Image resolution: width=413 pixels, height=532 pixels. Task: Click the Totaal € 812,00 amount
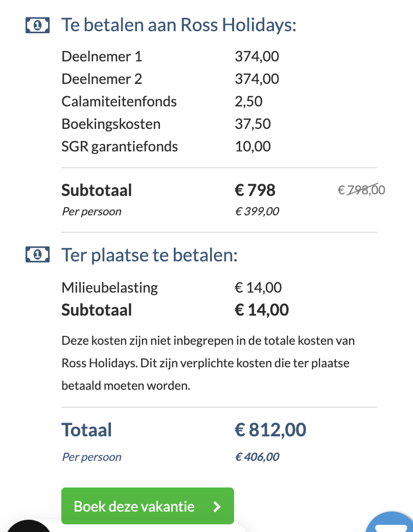[x=270, y=430]
